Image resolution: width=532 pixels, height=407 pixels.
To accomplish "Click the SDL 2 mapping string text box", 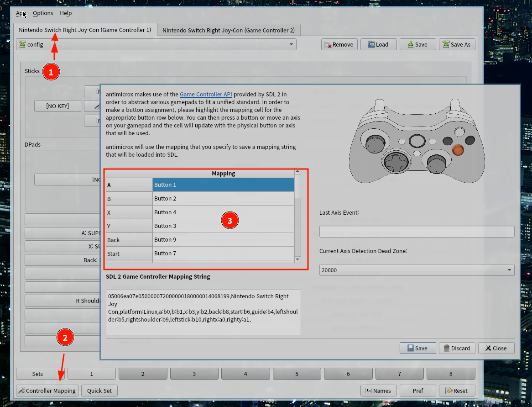I will [x=203, y=312].
